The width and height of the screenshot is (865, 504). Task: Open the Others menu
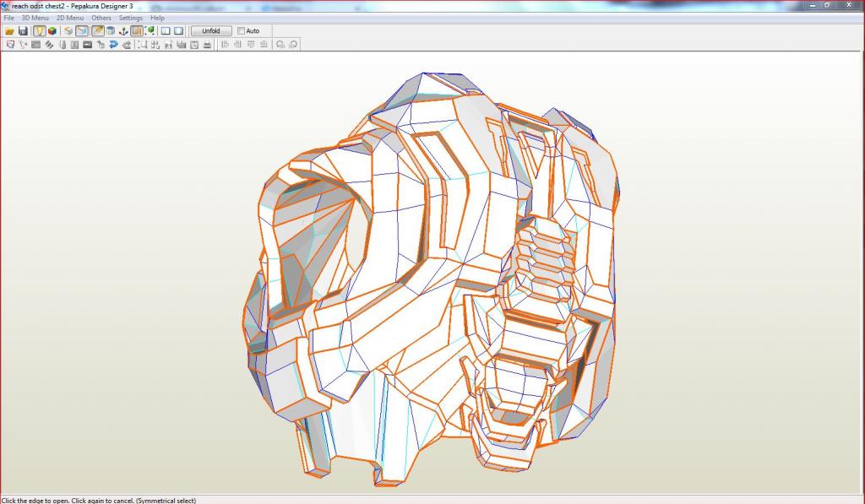coord(101,18)
